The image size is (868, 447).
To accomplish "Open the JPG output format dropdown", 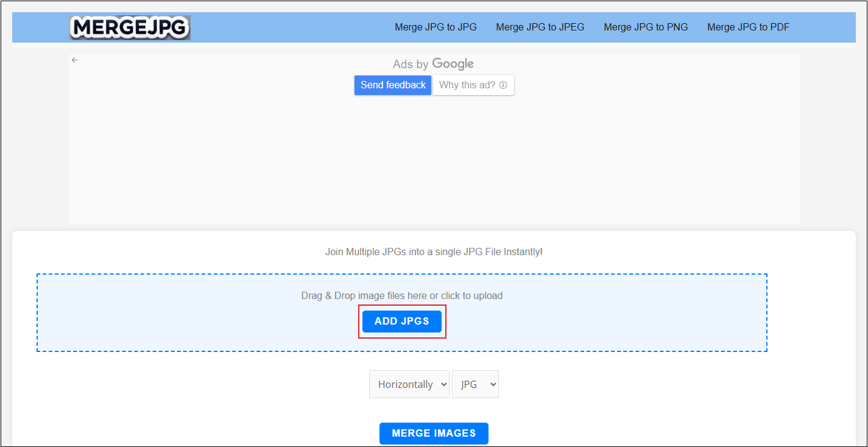I will (x=475, y=384).
